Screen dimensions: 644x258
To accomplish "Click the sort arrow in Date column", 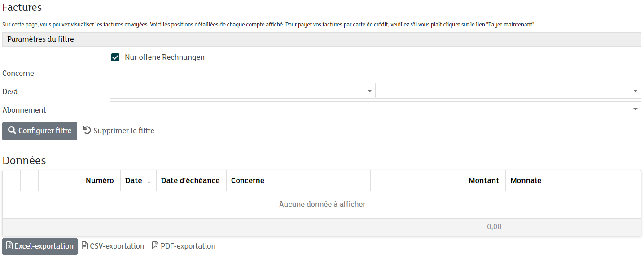I will 149,181.
